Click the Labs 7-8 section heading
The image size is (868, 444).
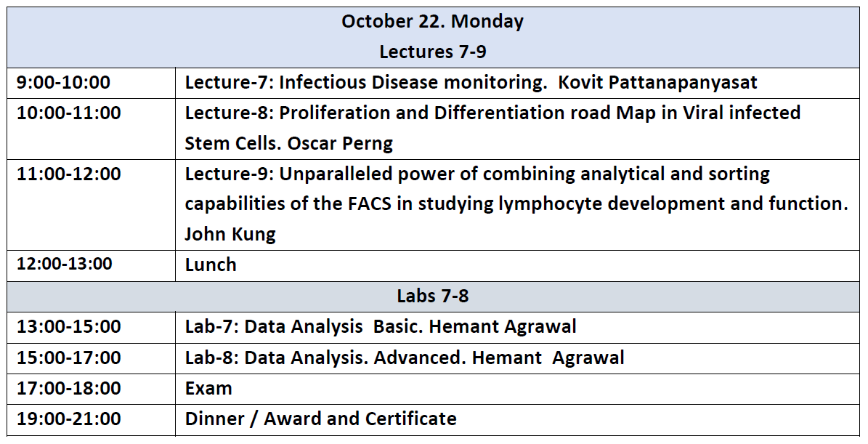click(432, 296)
